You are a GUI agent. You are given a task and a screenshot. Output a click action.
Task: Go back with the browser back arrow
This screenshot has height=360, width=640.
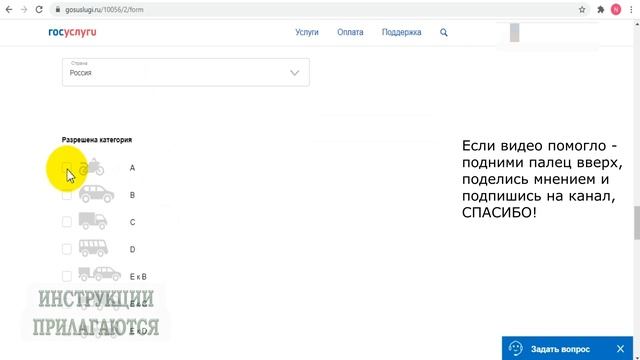click(x=9, y=9)
